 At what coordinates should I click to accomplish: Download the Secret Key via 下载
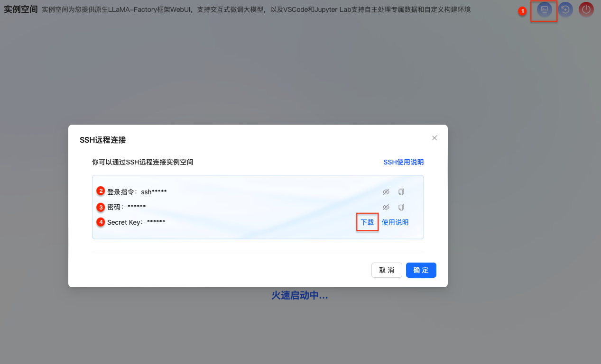pyautogui.click(x=367, y=222)
